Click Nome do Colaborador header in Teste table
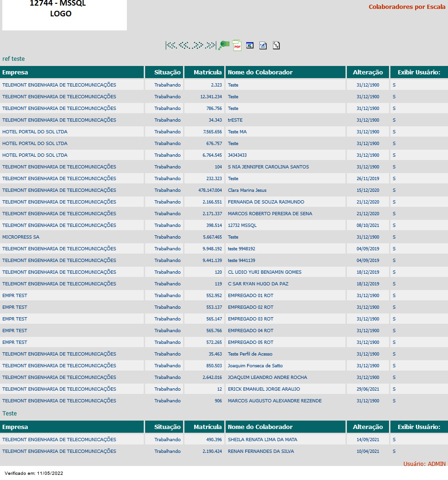448x480 pixels. (260, 427)
